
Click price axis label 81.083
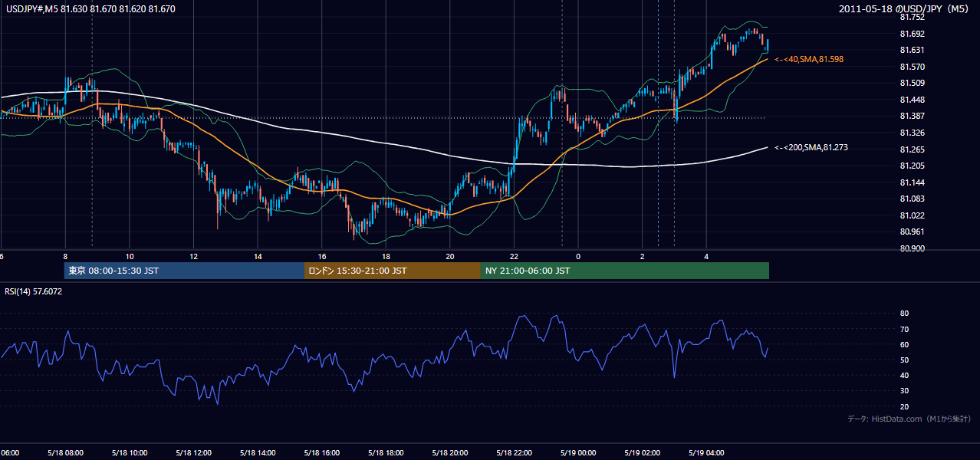coord(911,199)
